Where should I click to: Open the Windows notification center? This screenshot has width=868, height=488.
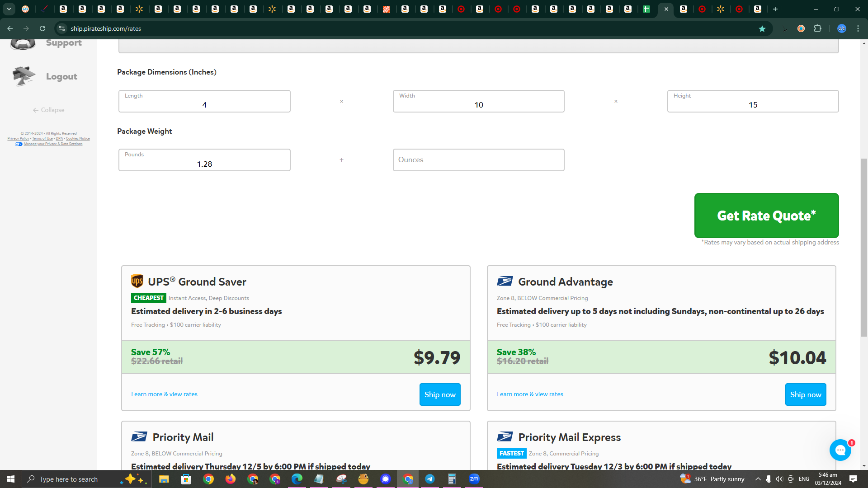pos(853,479)
